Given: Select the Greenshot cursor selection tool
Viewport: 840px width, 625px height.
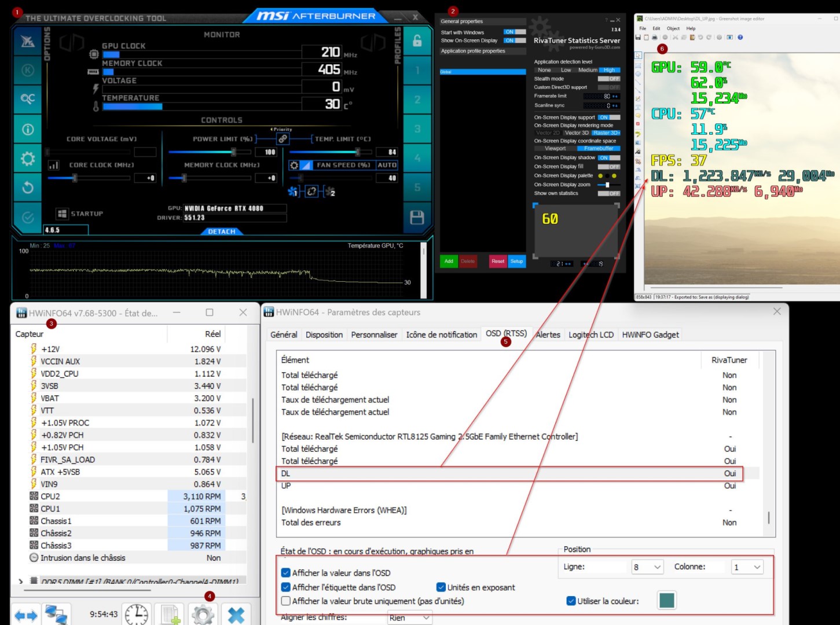Looking at the screenshot, I should pyautogui.click(x=638, y=56).
